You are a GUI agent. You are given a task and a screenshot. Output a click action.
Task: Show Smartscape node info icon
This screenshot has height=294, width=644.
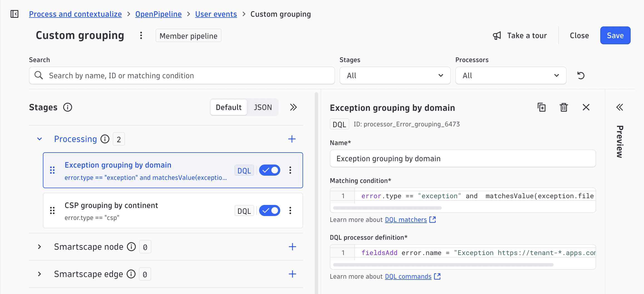[x=131, y=247]
